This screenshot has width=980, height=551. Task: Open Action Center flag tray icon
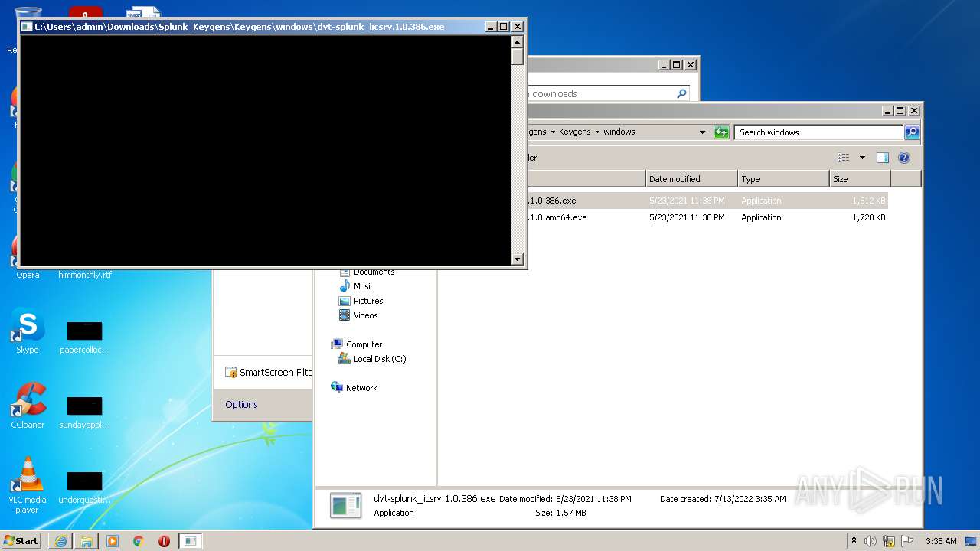tap(908, 541)
